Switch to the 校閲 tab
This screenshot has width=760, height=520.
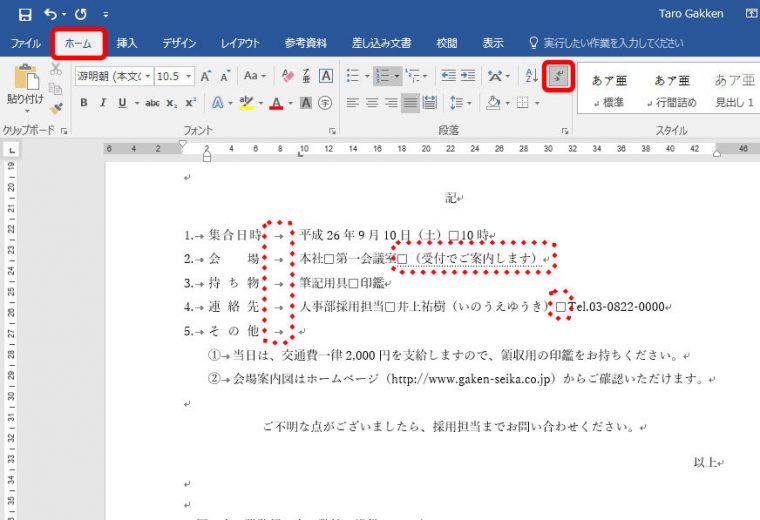point(446,43)
